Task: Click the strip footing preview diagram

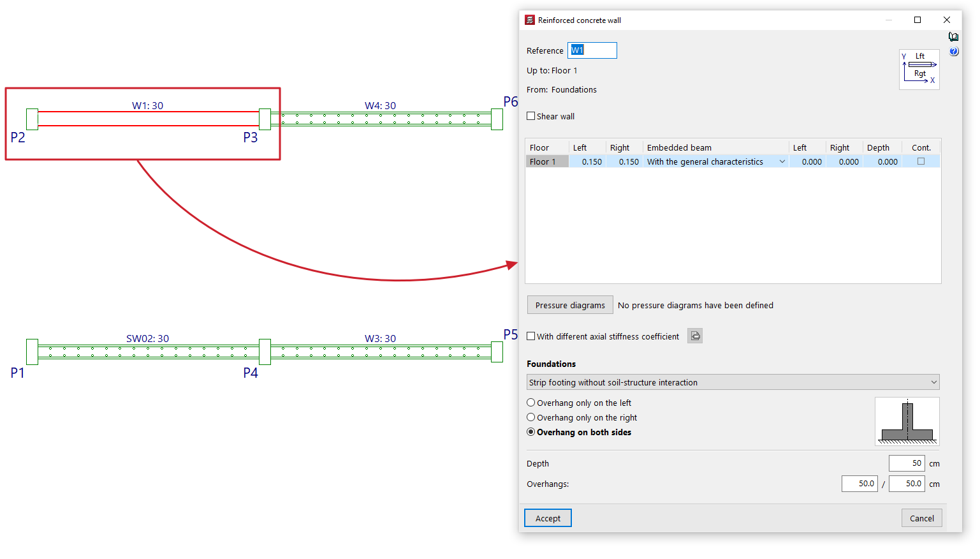Action: tap(907, 421)
